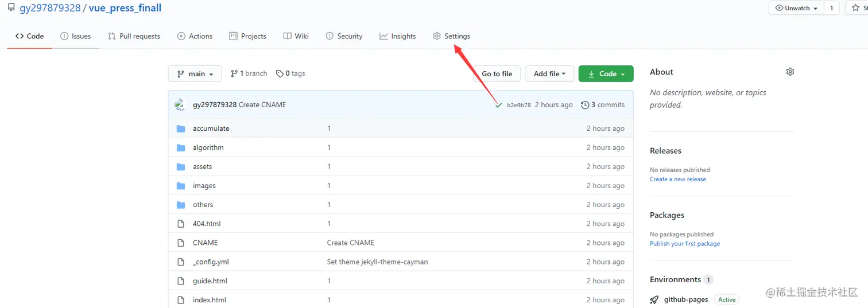Open Set theme jekyll-theme-cayman commit message

[x=377, y=262]
